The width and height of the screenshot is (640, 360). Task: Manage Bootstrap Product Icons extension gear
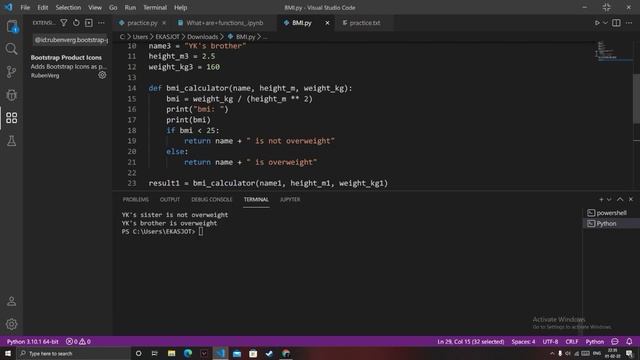pos(102,75)
